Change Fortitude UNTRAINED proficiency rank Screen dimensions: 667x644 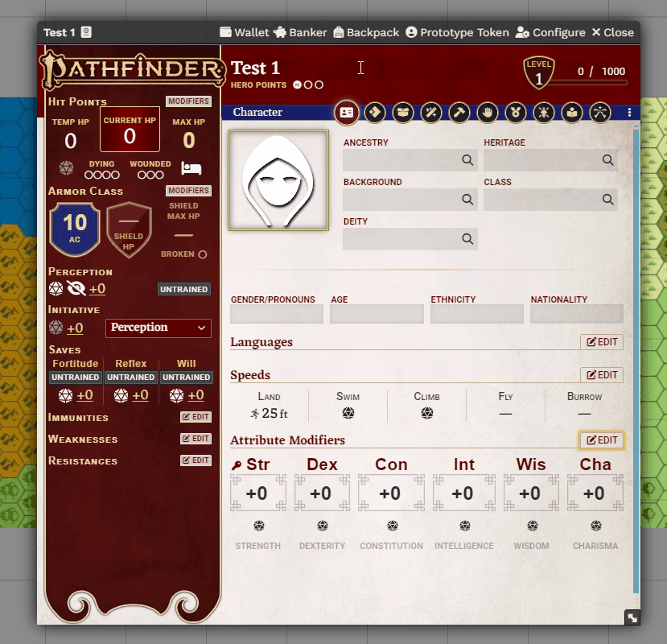point(76,377)
